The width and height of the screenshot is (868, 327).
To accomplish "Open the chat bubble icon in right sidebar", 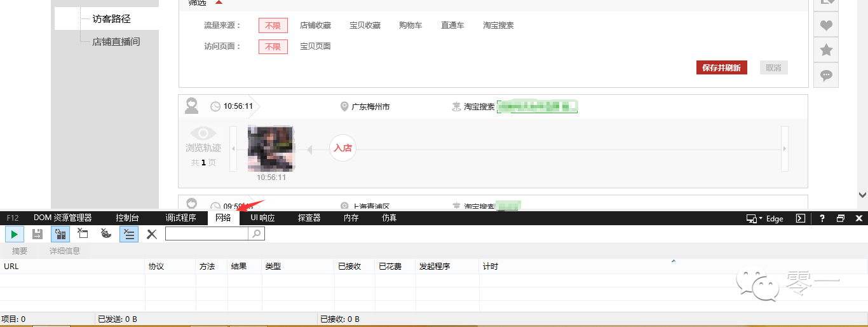I will click(826, 75).
